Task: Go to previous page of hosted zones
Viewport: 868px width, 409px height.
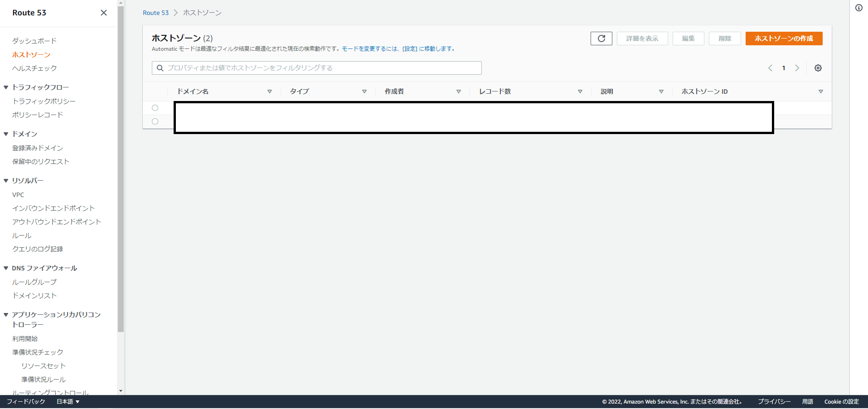Action: point(770,68)
